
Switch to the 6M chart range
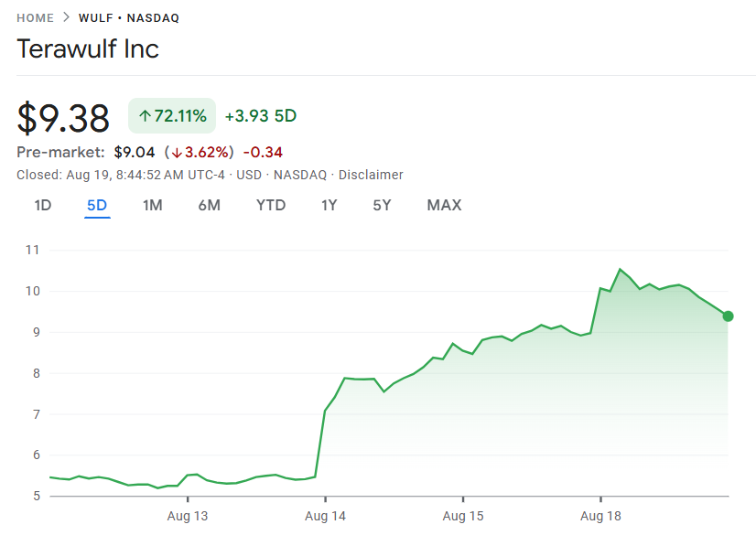point(209,205)
